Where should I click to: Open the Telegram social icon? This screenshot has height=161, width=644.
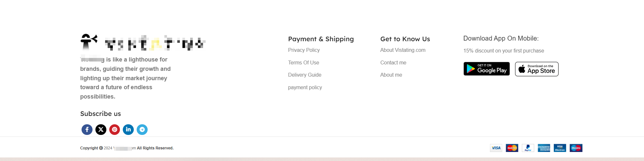click(142, 129)
